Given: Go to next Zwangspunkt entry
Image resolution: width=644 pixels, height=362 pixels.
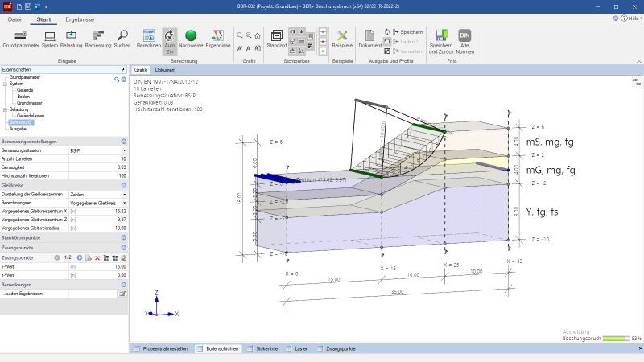Looking at the screenshot, I should point(79,257).
